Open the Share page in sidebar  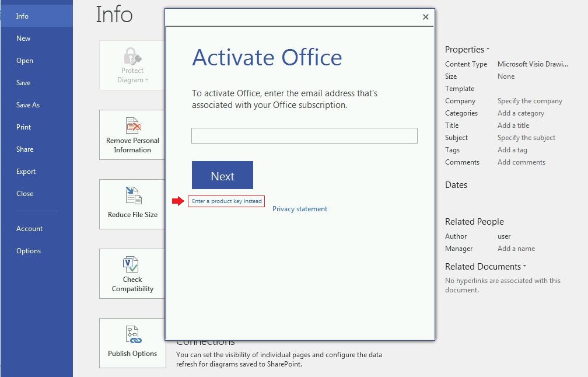[36, 149]
